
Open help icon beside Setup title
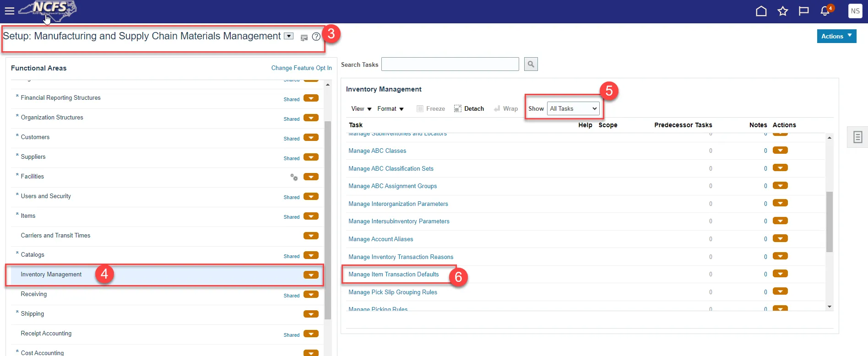(316, 37)
